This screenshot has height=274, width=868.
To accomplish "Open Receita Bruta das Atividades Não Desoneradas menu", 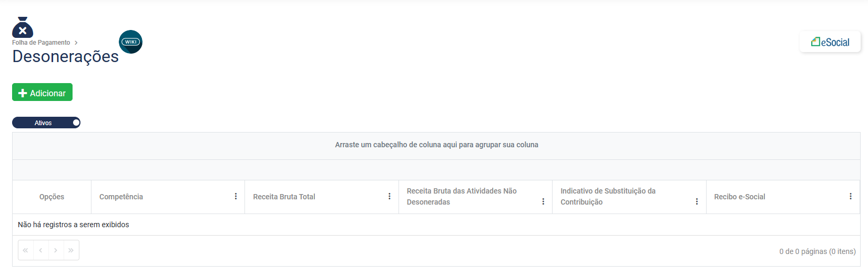I will coord(543,201).
